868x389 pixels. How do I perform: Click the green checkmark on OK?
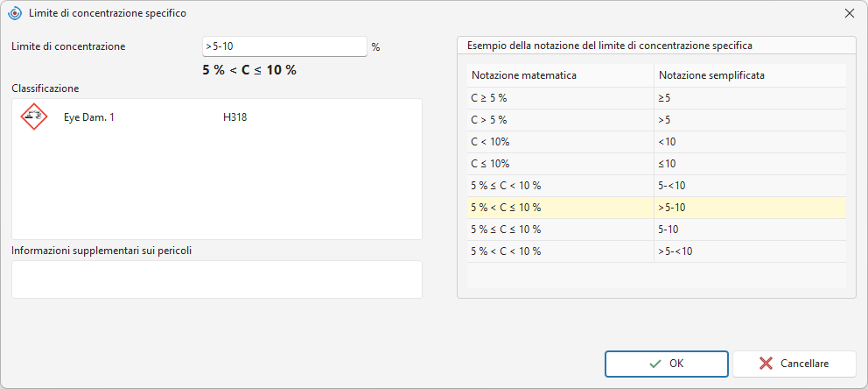click(655, 364)
